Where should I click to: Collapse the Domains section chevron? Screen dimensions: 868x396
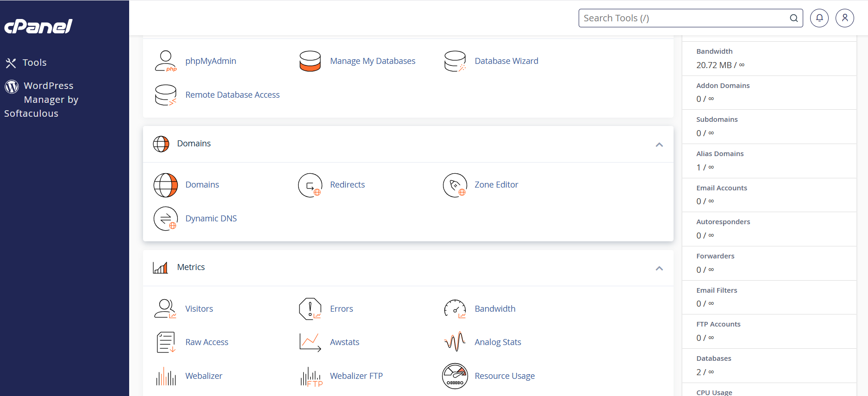659,145
